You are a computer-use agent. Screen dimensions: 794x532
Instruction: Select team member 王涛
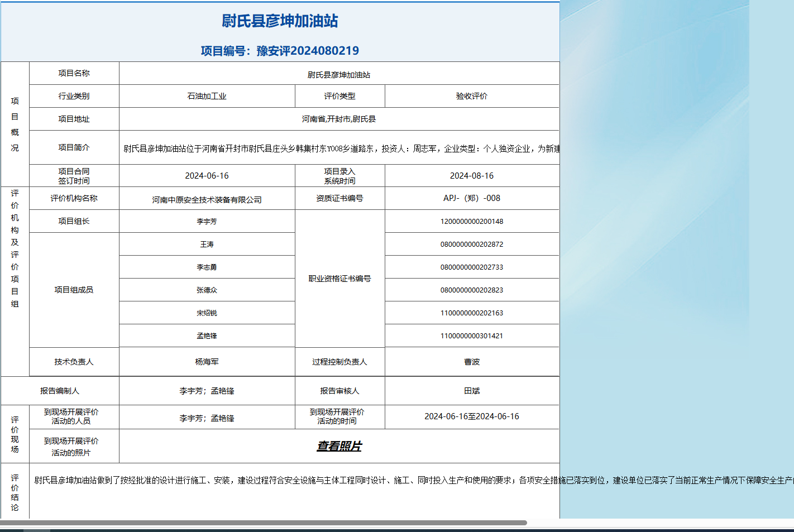click(207, 245)
